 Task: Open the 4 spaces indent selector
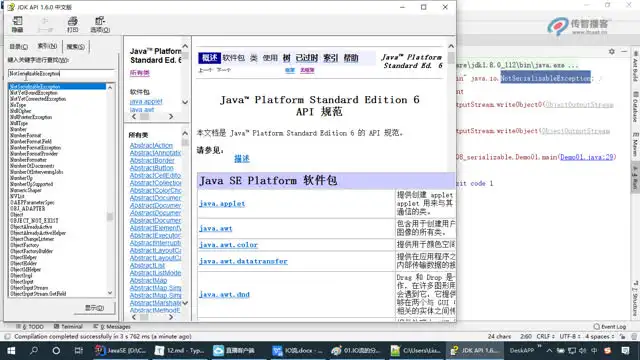[600, 336]
